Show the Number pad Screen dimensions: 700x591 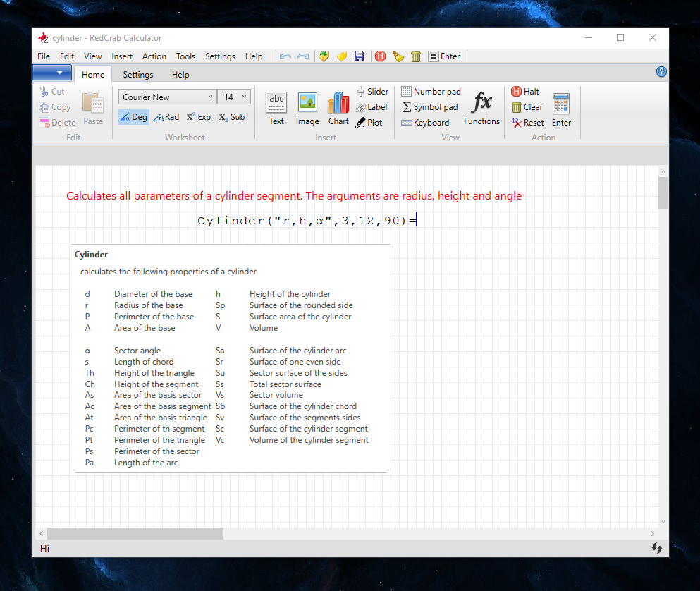point(431,92)
